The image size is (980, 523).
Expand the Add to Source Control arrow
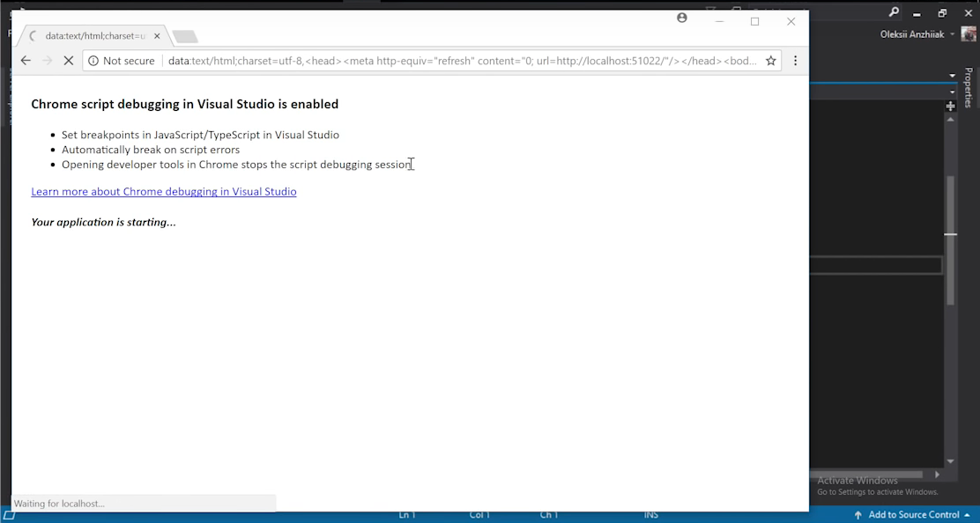click(968, 515)
